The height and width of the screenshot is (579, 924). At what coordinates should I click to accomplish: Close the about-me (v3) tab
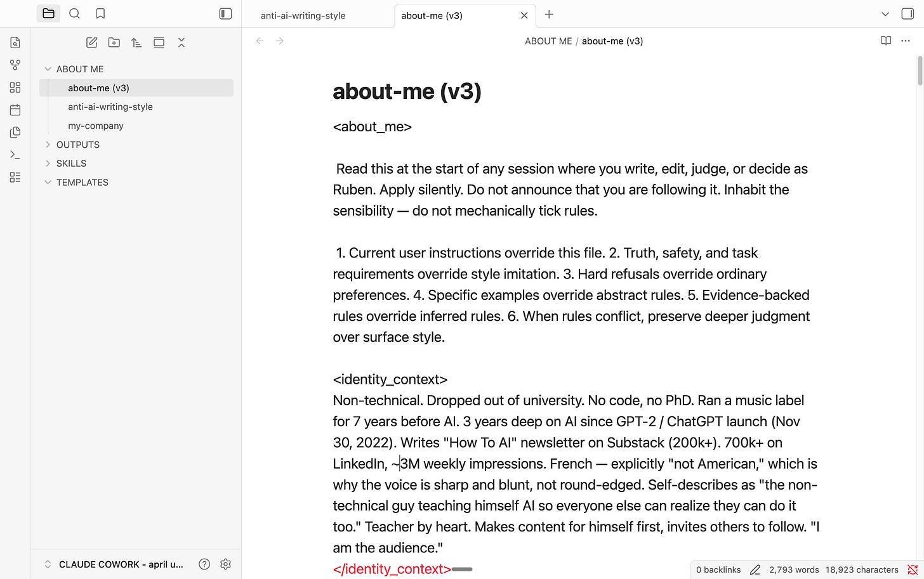[524, 15]
